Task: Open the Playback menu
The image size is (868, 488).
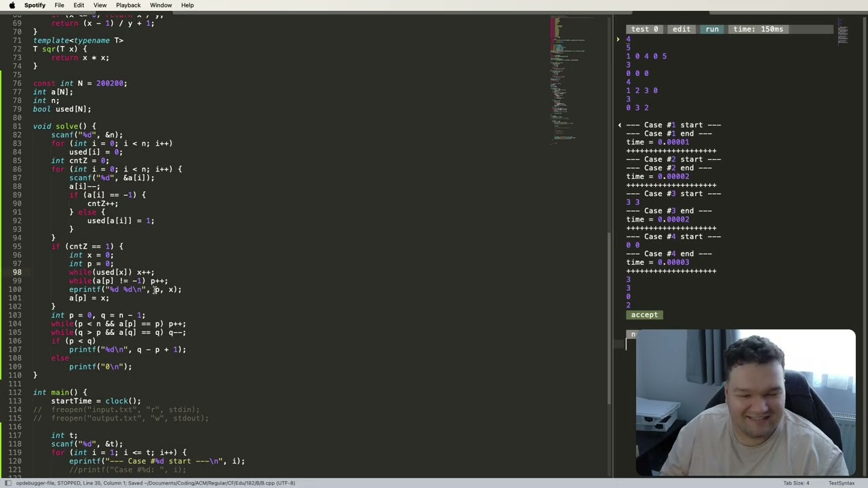Action: click(128, 5)
